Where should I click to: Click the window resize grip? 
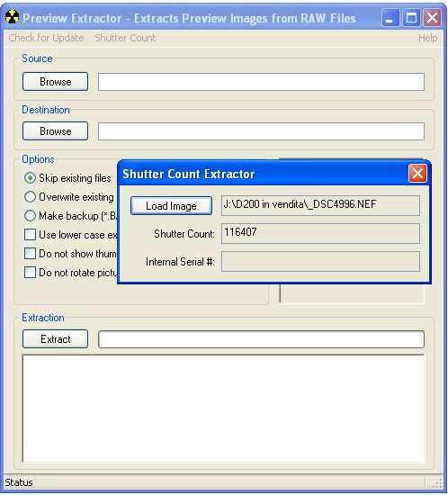point(437,483)
